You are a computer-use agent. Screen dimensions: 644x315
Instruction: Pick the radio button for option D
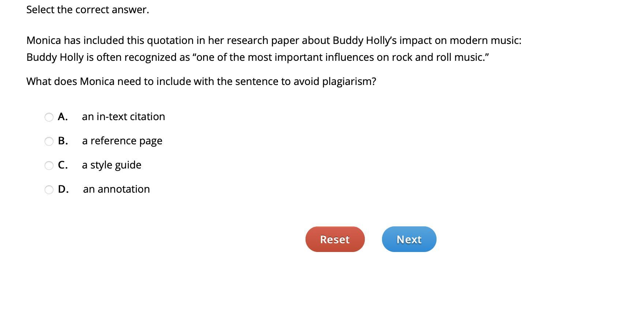tap(49, 190)
